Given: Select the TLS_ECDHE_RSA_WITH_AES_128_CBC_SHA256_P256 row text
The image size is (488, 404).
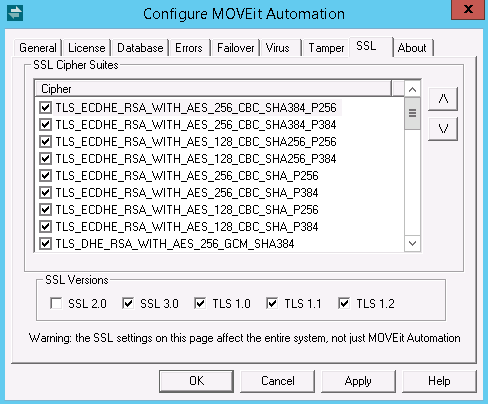Looking at the screenshot, I should (196, 141).
